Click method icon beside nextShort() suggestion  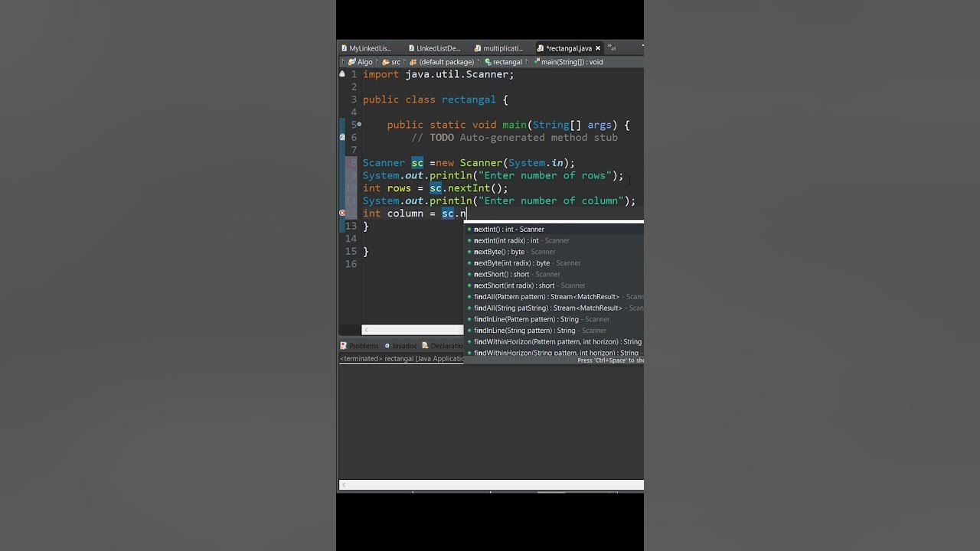[469, 274]
